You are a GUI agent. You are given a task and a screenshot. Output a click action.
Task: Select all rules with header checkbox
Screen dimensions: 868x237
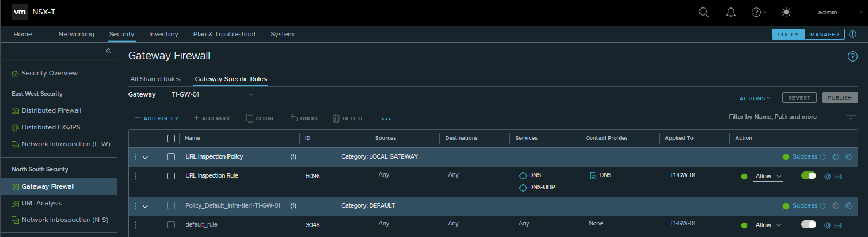pos(171,138)
